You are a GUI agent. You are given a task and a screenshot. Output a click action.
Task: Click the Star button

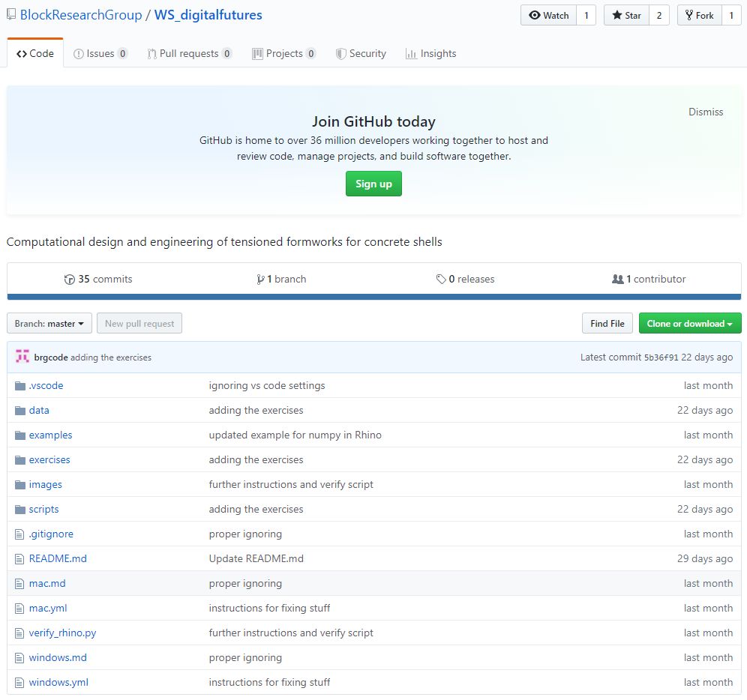click(x=626, y=15)
